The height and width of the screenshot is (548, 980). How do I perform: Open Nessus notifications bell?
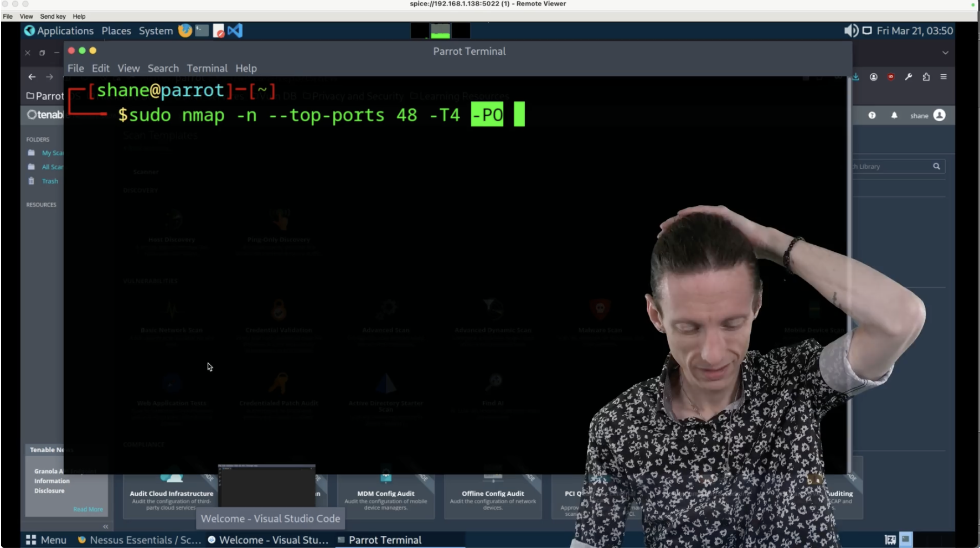(x=894, y=115)
